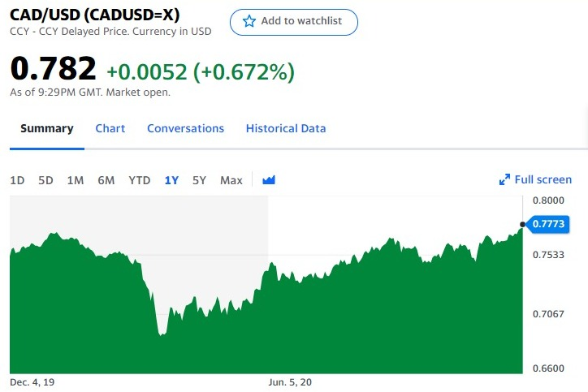Switch to the 5Y range
The height and width of the screenshot is (392, 588).
coord(199,180)
